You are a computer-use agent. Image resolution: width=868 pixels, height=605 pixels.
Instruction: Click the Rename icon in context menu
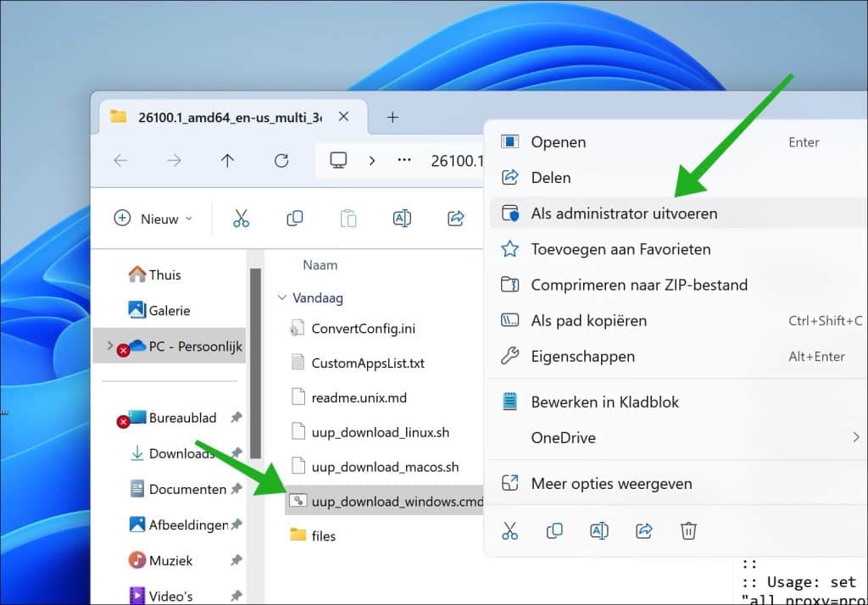tap(599, 530)
